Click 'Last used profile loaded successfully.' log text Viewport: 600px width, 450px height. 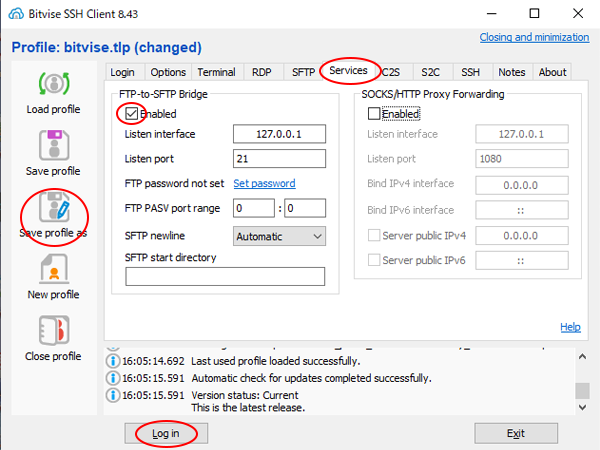pos(276,361)
